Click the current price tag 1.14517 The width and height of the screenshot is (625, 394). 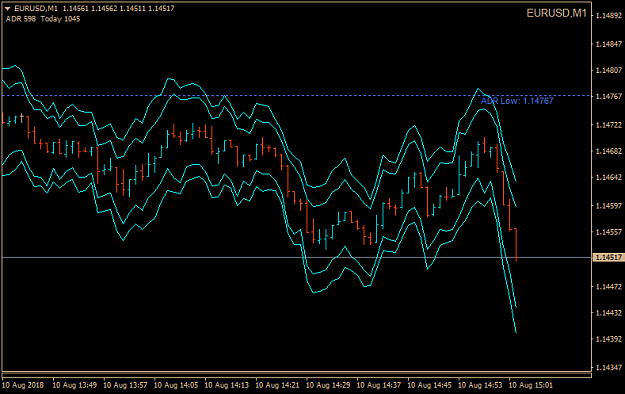(x=608, y=258)
